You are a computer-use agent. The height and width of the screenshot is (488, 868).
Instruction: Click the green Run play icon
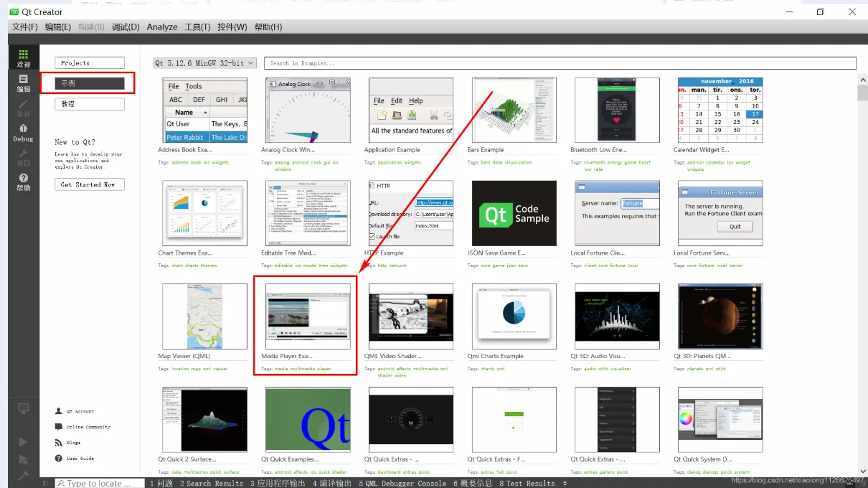(24, 442)
